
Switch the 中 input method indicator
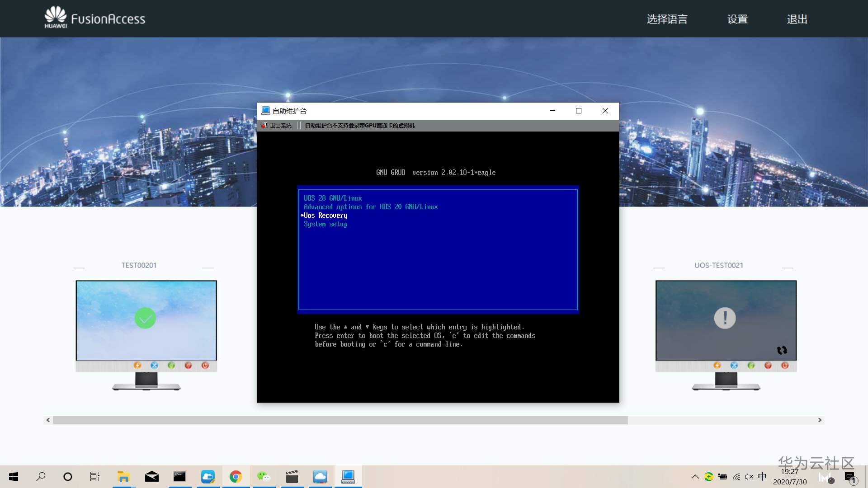(x=762, y=476)
